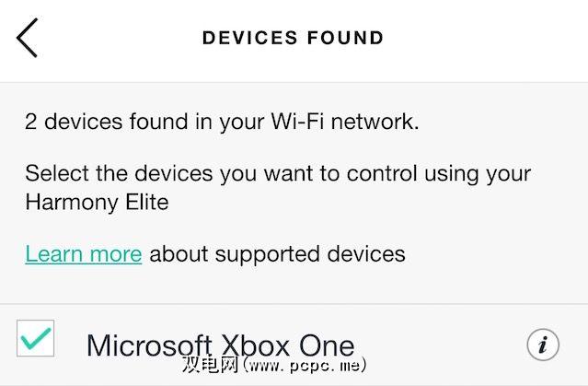588x386 pixels.
Task: Click the 'Harmony Elite' text
Action: tap(97, 202)
